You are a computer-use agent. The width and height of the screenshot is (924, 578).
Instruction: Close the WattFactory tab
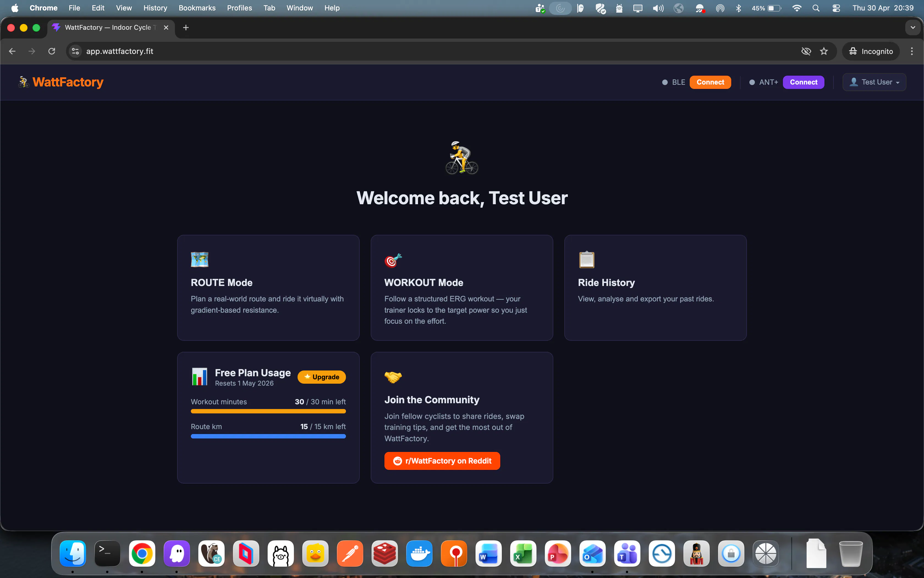point(166,28)
